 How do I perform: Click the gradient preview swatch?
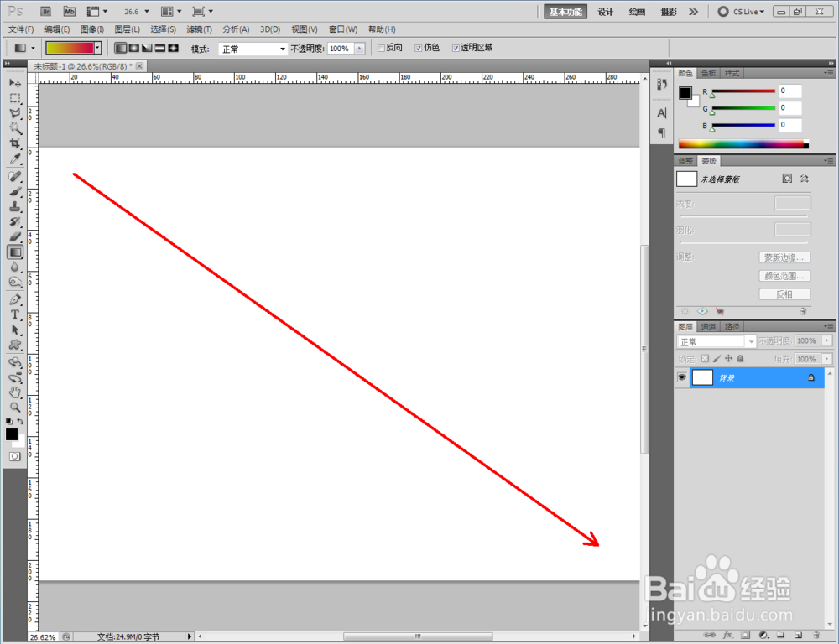coord(70,48)
